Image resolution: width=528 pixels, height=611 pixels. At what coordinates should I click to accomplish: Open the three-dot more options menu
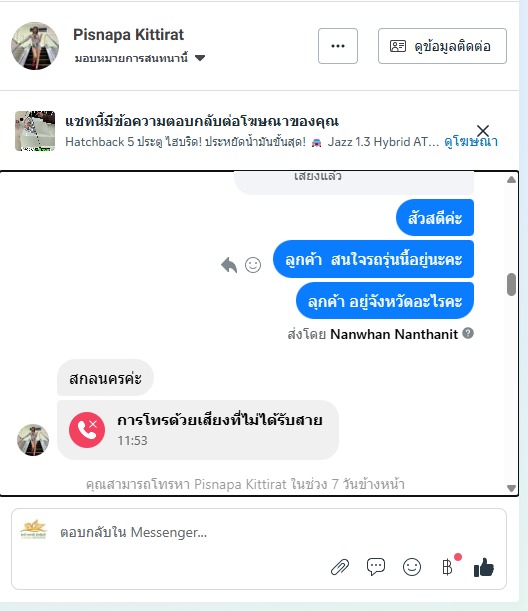[x=338, y=46]
